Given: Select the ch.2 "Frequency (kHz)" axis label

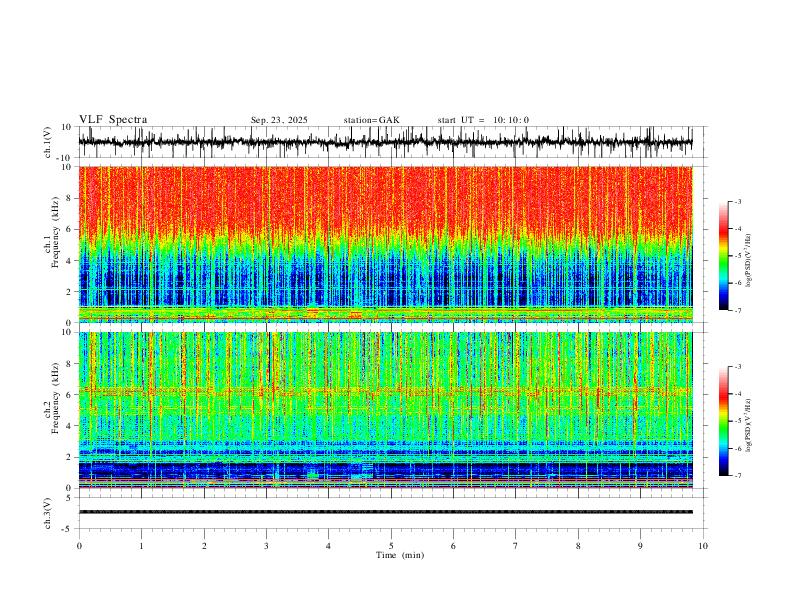Looking at the screenshot, I should click(55, 398).
